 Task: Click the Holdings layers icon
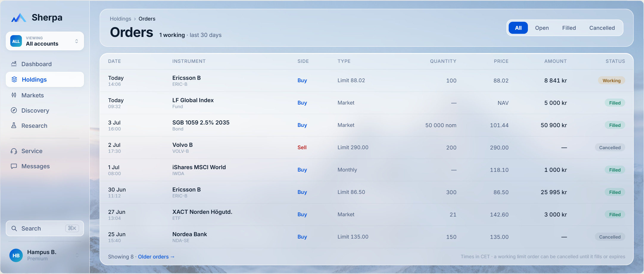14,79
